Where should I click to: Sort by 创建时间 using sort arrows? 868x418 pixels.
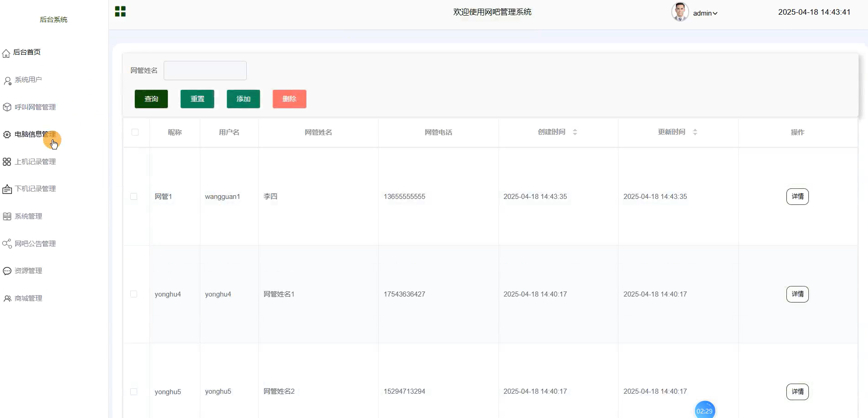[x=575, y=132]
